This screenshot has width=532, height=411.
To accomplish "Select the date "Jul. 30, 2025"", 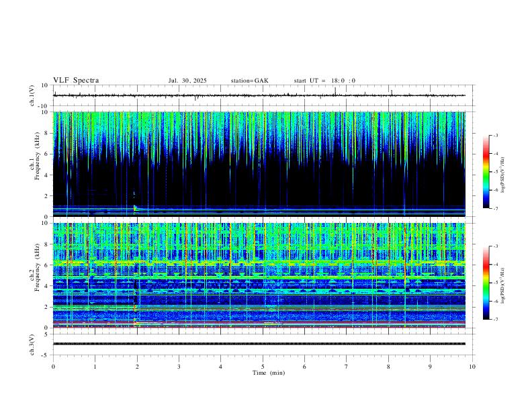I will pos(187,81).
